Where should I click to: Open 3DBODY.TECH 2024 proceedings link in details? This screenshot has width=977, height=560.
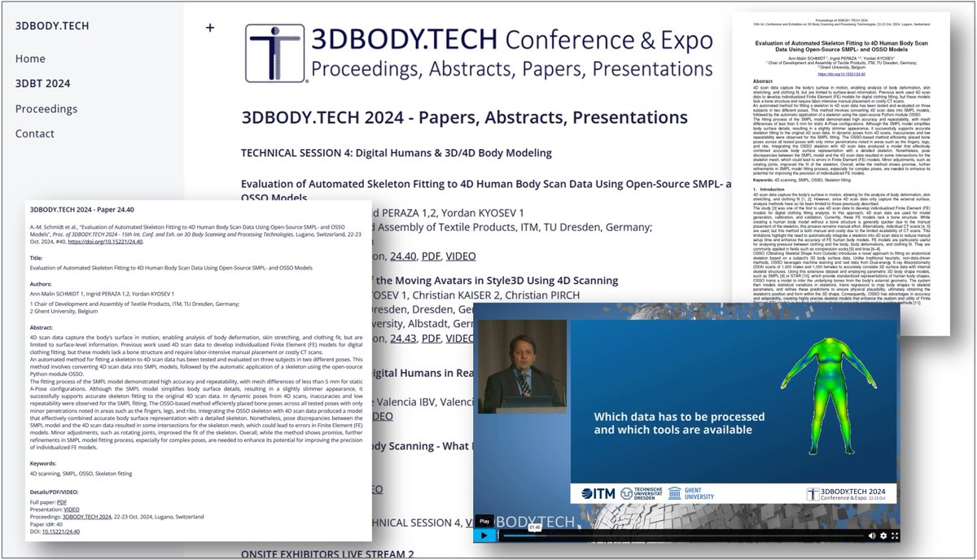[x=87, y=517]
